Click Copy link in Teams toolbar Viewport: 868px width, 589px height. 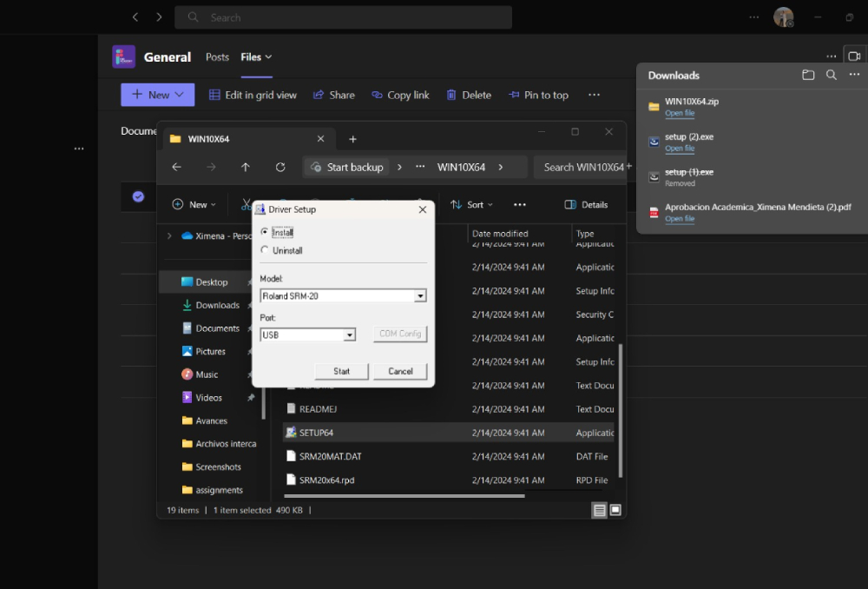(400, 96)
